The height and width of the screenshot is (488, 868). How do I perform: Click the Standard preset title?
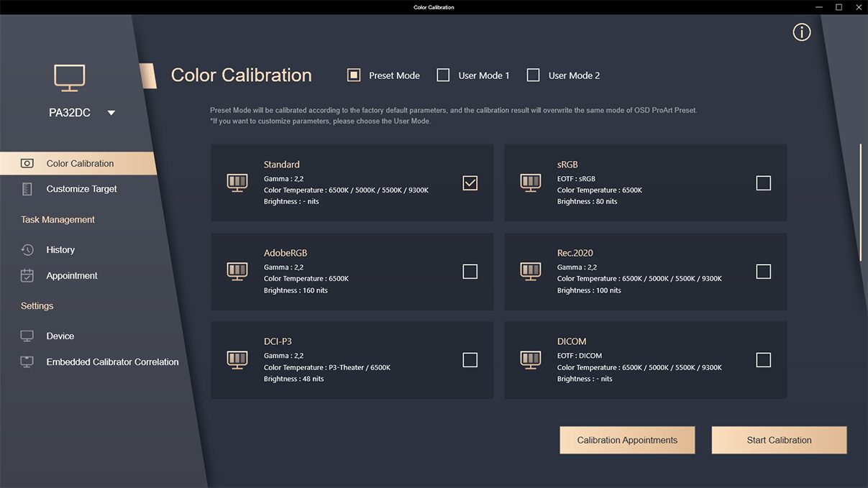coord(282,165)
